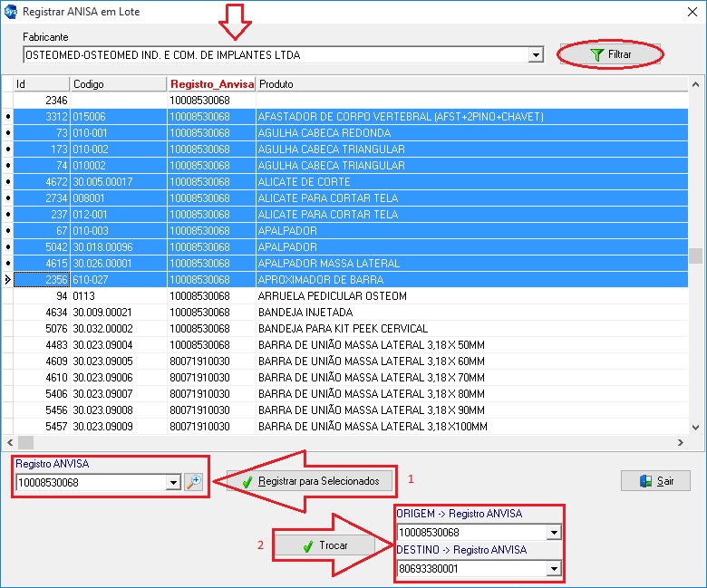This screenshot has width=707, height=588.
Task: Click the Codigo column header
Action: pos(118,84)
